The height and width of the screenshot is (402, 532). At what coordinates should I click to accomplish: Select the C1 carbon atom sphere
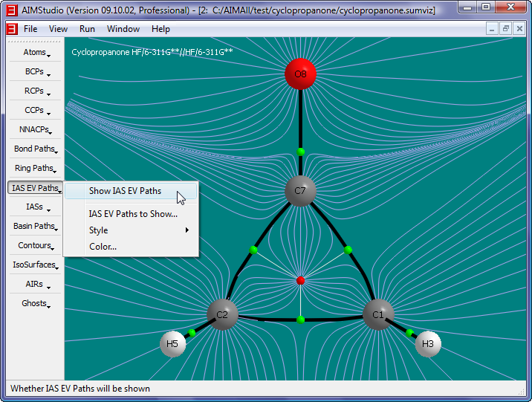click(x=378, y=314)
